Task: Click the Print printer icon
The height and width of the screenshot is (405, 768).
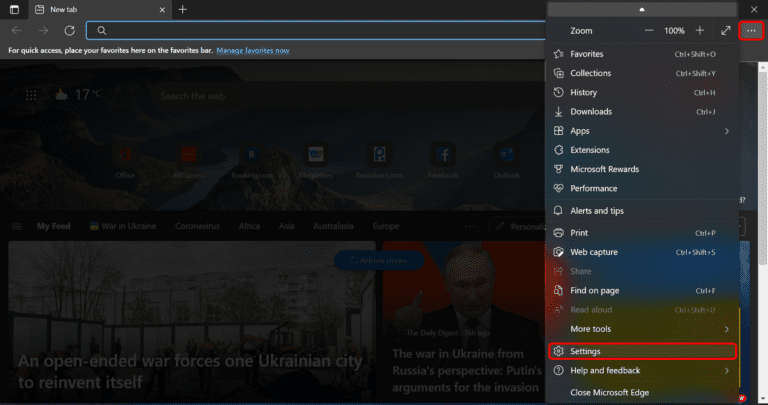Action: pos(558,233)
